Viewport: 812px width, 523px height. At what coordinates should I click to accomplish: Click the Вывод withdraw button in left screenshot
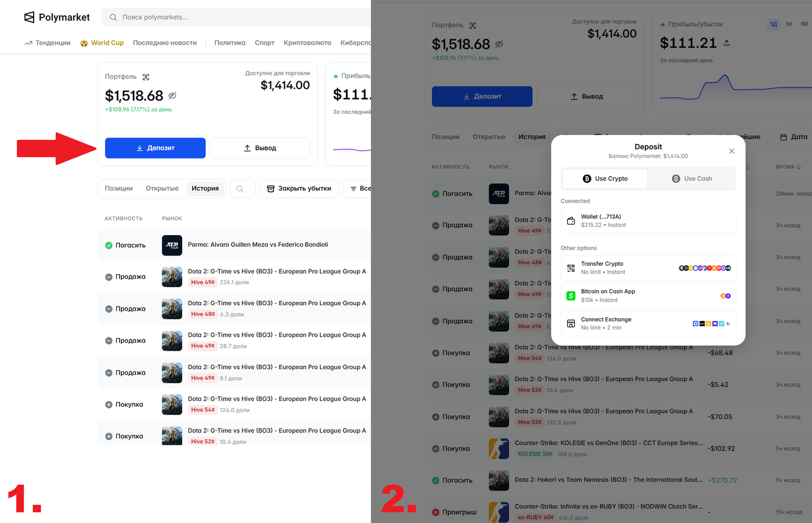259,148
